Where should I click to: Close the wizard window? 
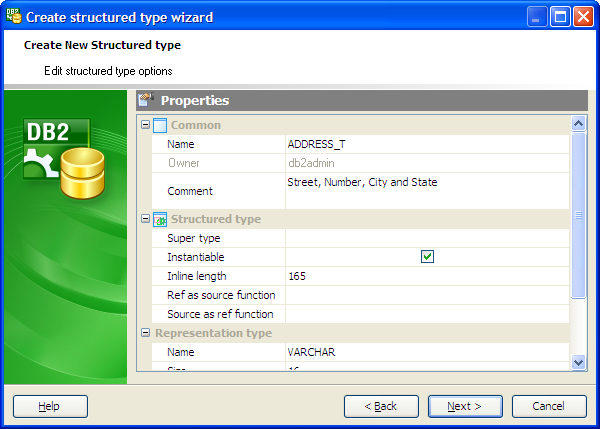click(x=583, y=17)
